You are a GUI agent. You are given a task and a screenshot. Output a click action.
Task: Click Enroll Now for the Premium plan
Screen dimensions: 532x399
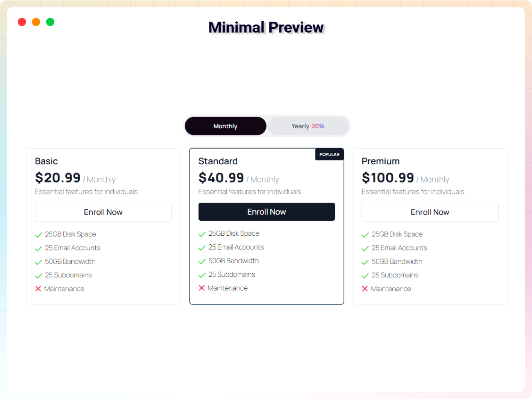tap(430, 212)
